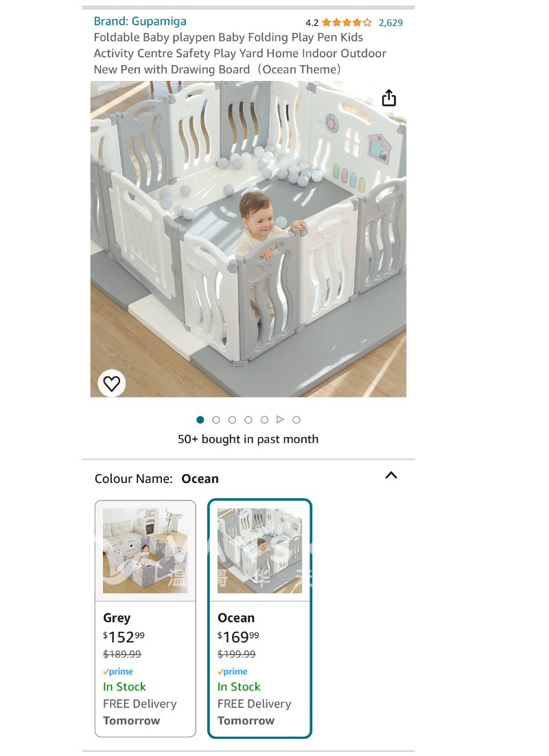Open the 2,629 reviews link
This screenshot has width=549, height=756.
(390, 23)
